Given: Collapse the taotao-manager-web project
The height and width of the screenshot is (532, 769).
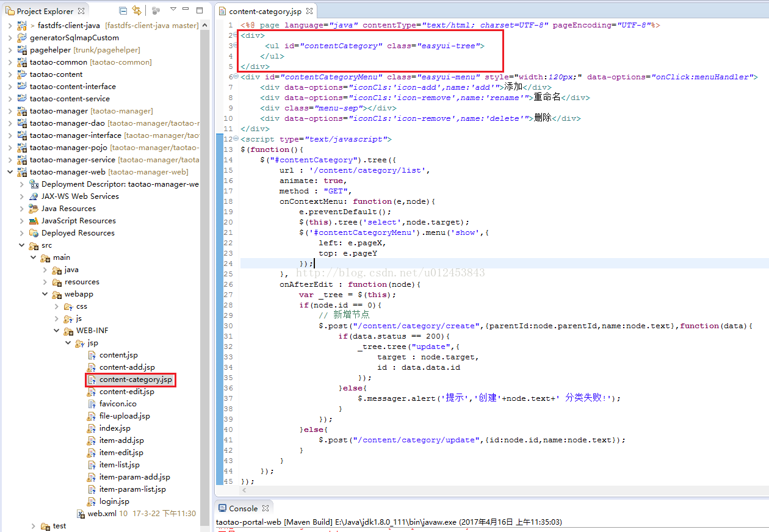Looking at the screenshot, I should point(10,171).
